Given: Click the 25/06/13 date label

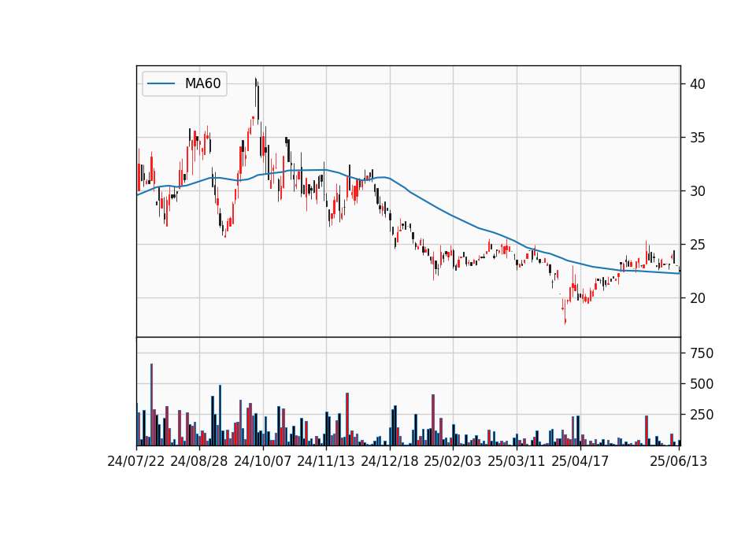Looking at the screenshot, I should pyautogui.click(x=679, y=461).
